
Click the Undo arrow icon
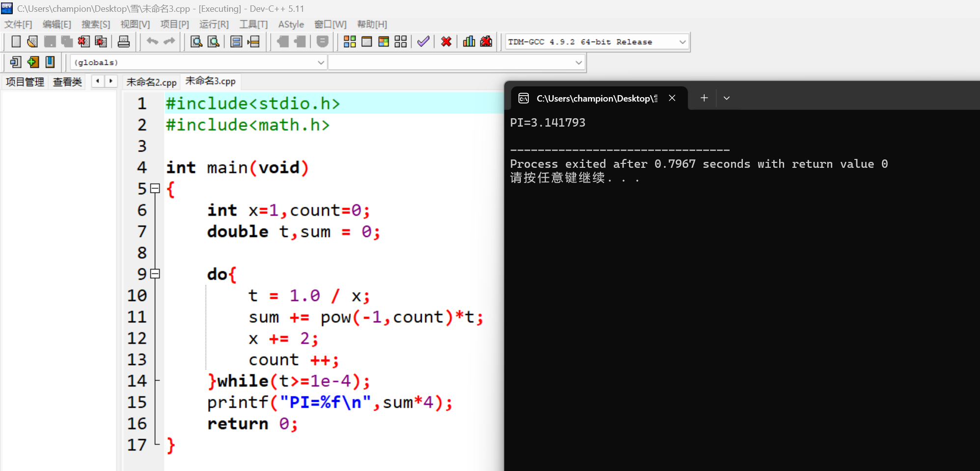[x=152, y=42]
